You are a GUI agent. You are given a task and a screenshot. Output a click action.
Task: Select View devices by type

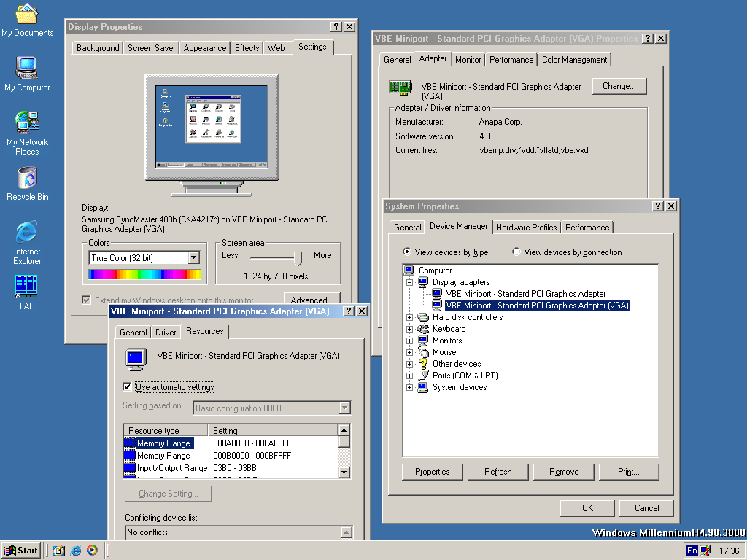coord(407,252)
